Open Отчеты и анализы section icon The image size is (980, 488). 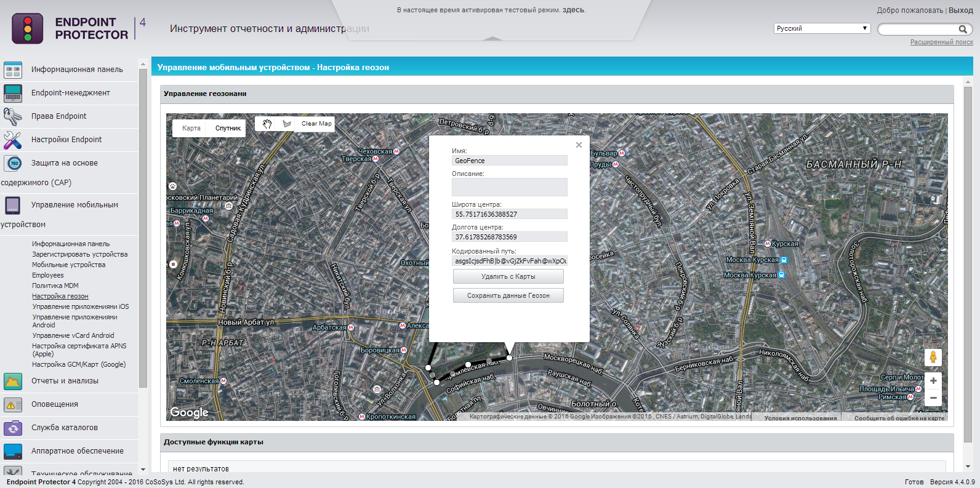click(x=13, y=382)
